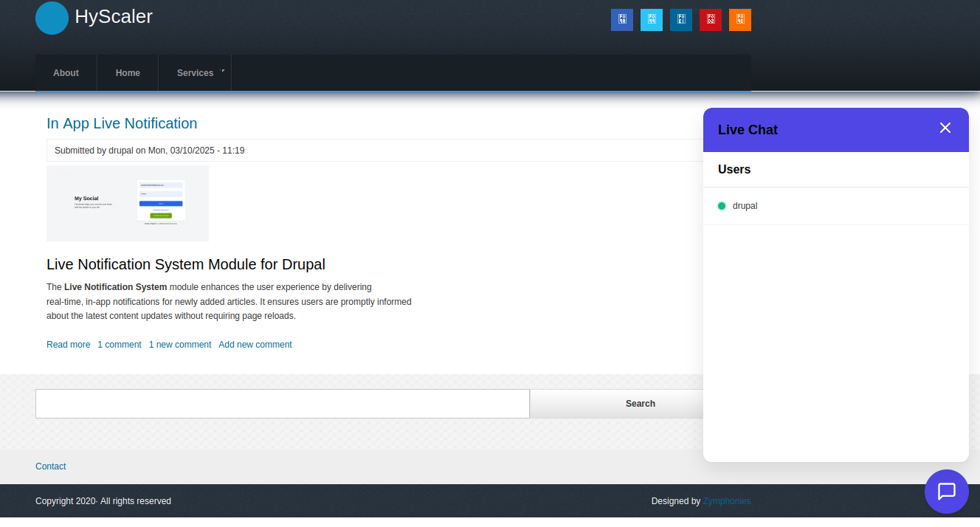This screenshot has width=980, height=527.
Task: Select the About menu item
Action: pos(66,72)
